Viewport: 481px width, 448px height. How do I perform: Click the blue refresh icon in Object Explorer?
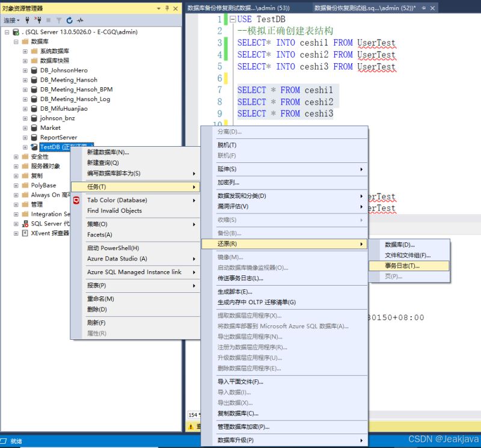pos(69,20)
